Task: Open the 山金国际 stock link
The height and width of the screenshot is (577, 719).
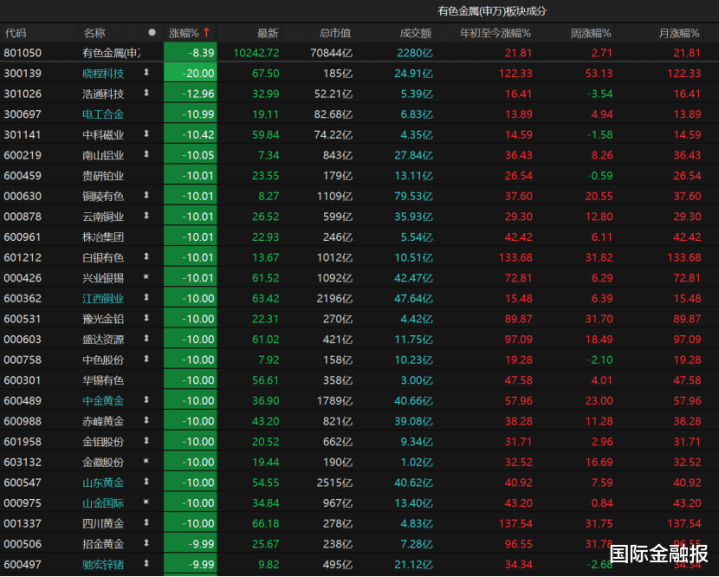Action: click(x=103, y=503)
